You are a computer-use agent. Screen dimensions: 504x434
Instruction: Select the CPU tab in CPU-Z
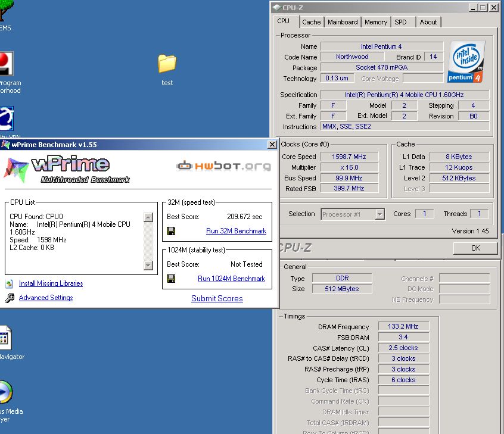point(283,21)
